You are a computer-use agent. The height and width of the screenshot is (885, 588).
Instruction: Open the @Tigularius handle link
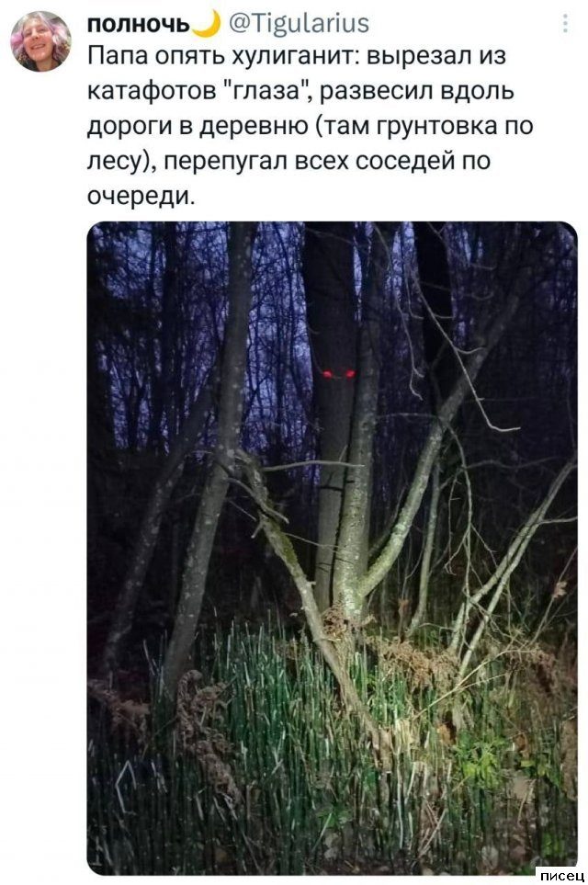(298, 24)
